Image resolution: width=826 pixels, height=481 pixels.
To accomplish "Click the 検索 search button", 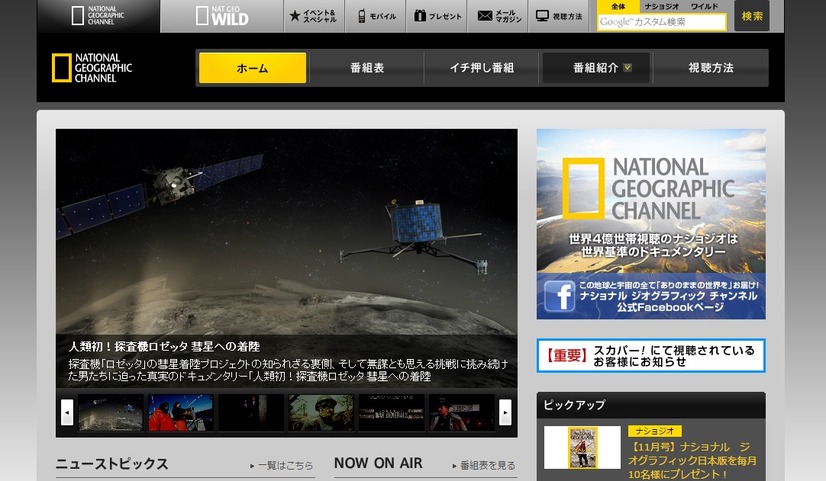I will 752,16.
